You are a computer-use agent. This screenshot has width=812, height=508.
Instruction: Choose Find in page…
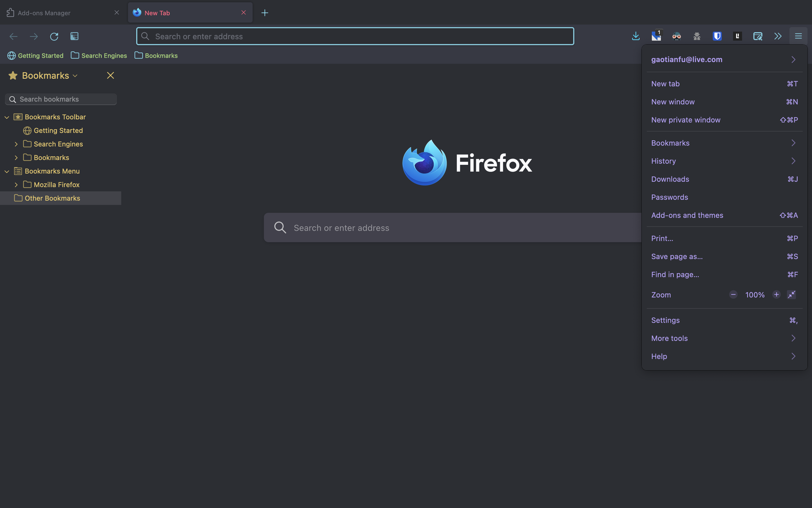tap(724, 275)
